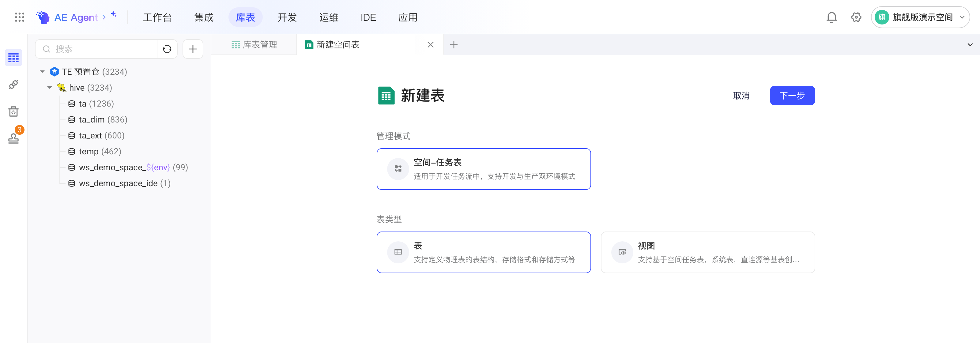Click the hive elephant icon

point(62,88)
